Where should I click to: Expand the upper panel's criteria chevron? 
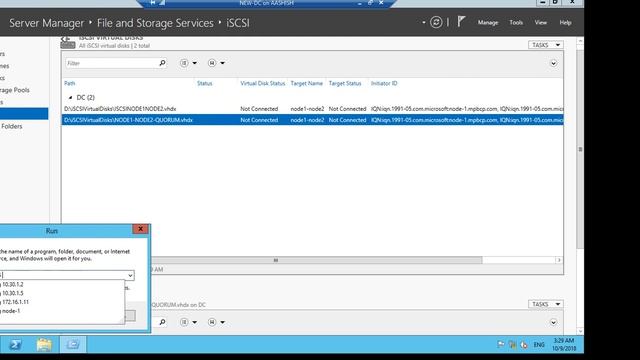pos(553,63)
